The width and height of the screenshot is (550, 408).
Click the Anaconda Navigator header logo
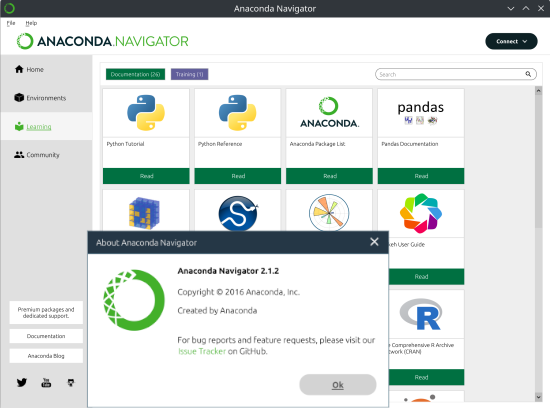[x=102, y=41]
